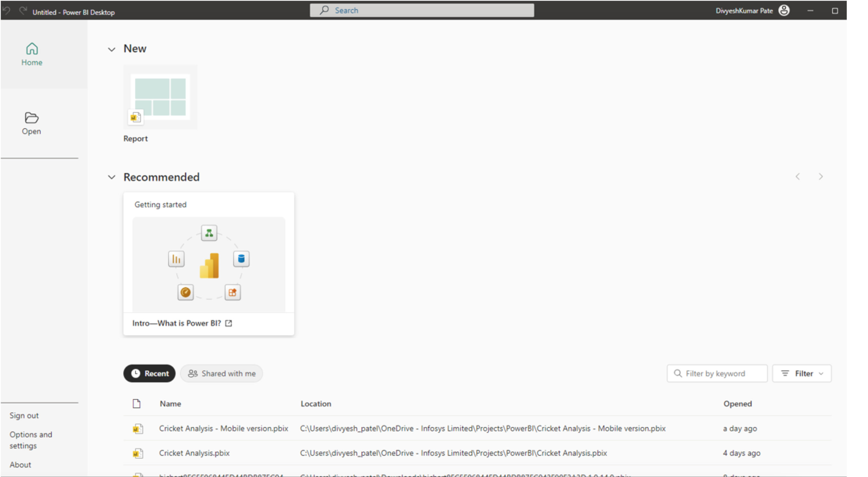Viewport: 868px width, 477px height.
Task: Click the DivyeshKumar Pate account name
Action: [x=744, y=11]
